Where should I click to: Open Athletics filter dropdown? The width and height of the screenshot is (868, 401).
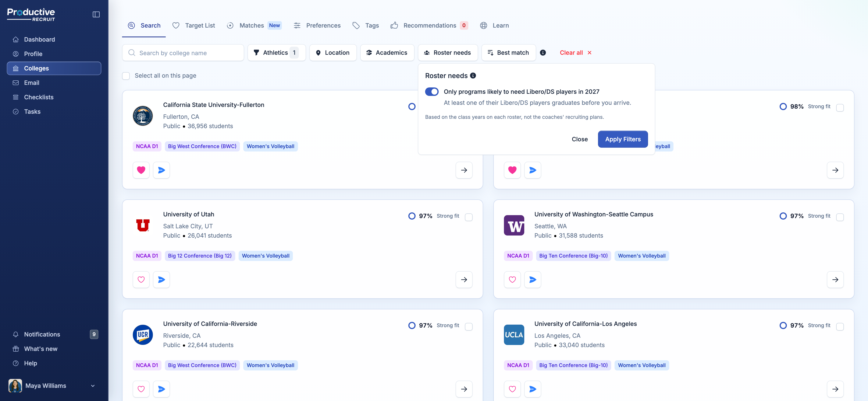[x=277, y=53]
